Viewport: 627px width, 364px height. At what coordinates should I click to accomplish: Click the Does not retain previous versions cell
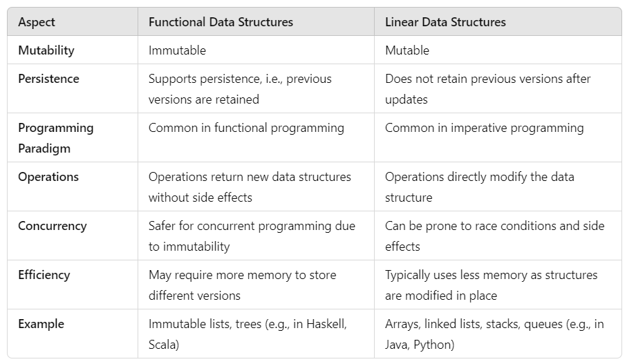(x=487, y=88)
